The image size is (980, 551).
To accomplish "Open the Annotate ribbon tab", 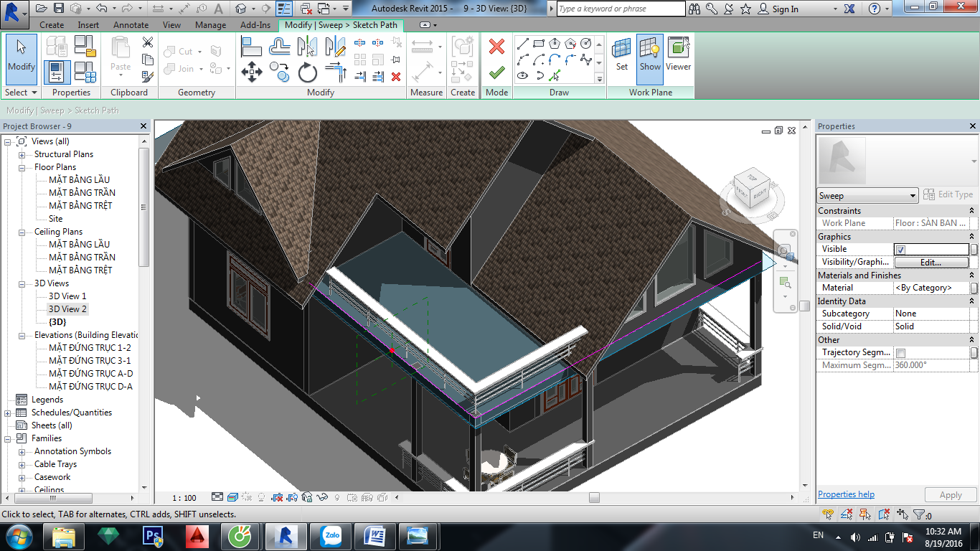I will (131, 24).
